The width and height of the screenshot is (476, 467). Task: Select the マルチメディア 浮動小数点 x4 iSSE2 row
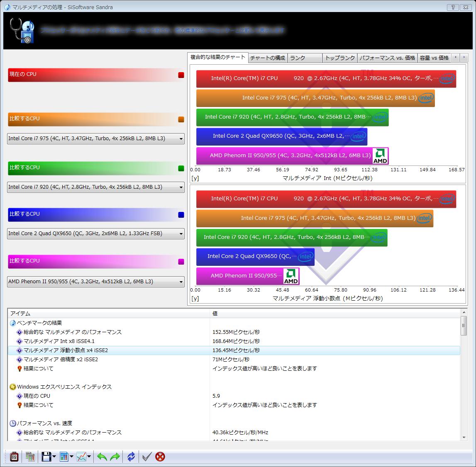pyautogui.click(x=234, y=350)
